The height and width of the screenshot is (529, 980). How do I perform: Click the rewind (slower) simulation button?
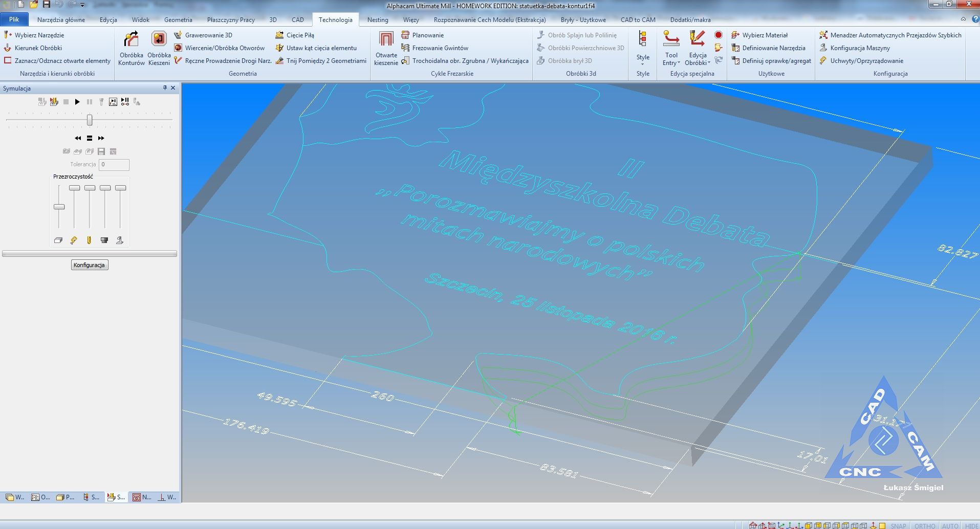[x=78, y=138]
